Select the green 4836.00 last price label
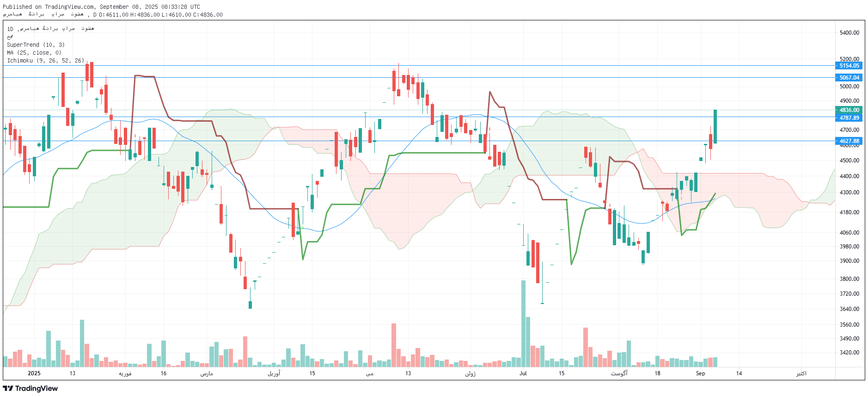 point(849,110)
